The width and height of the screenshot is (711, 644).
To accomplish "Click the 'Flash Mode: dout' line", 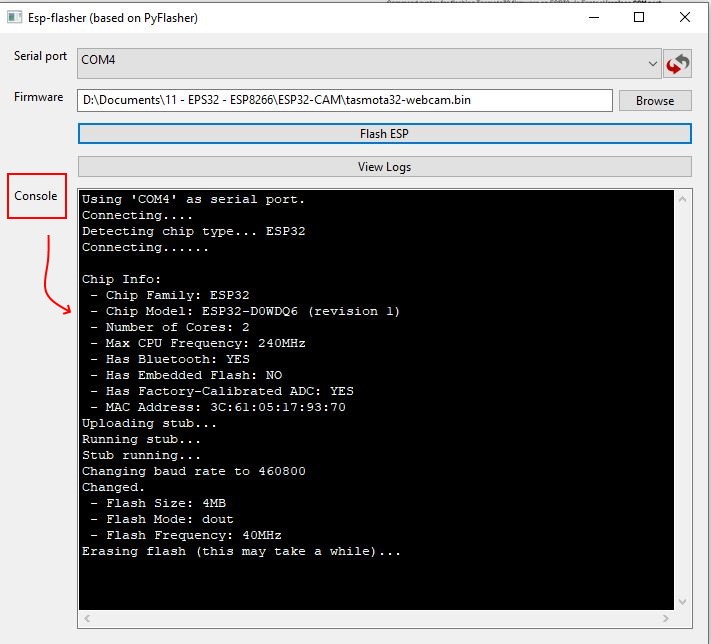I will click(162, 519).
